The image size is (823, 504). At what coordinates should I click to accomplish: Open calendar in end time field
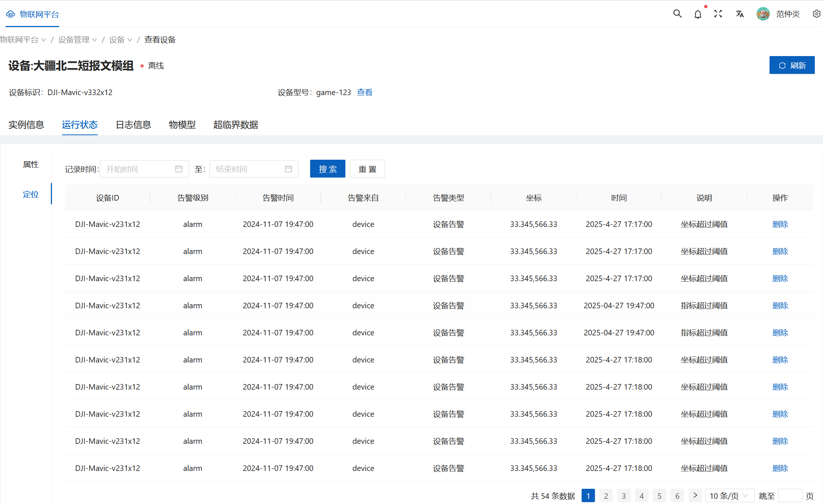pos(288,169)
